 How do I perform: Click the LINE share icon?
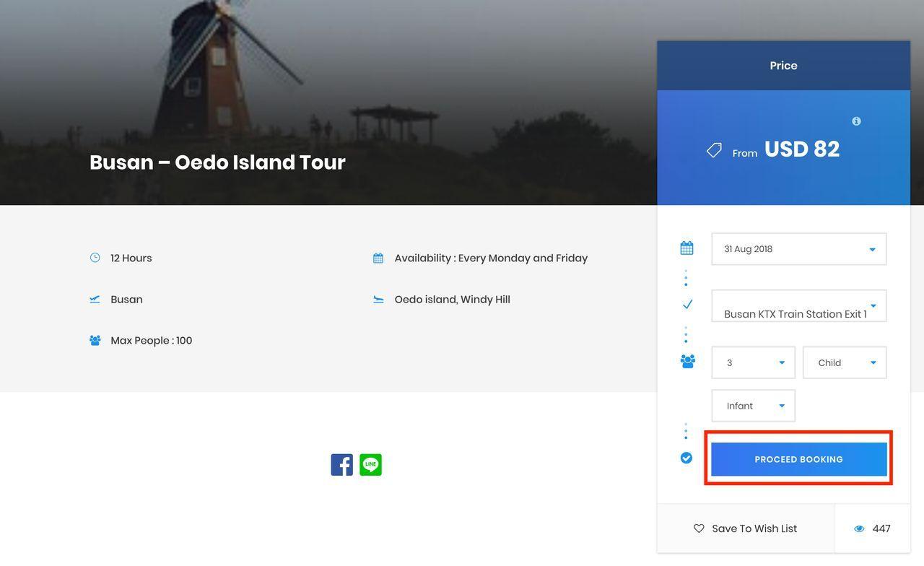[x=370, y=465]
